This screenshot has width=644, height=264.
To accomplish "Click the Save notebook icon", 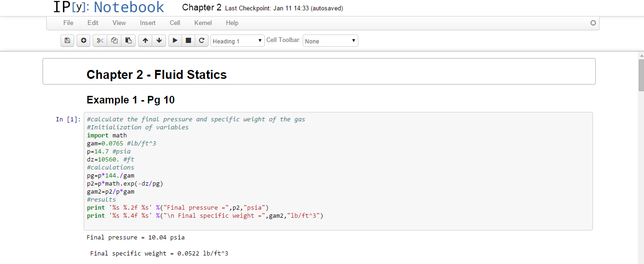I will click(68, 41).
